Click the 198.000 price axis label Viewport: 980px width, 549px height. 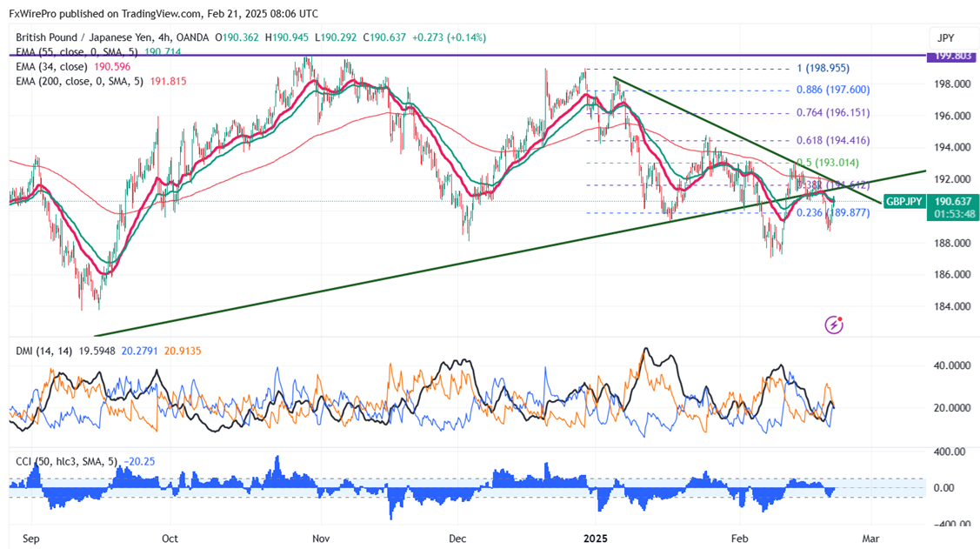point(953,84)
